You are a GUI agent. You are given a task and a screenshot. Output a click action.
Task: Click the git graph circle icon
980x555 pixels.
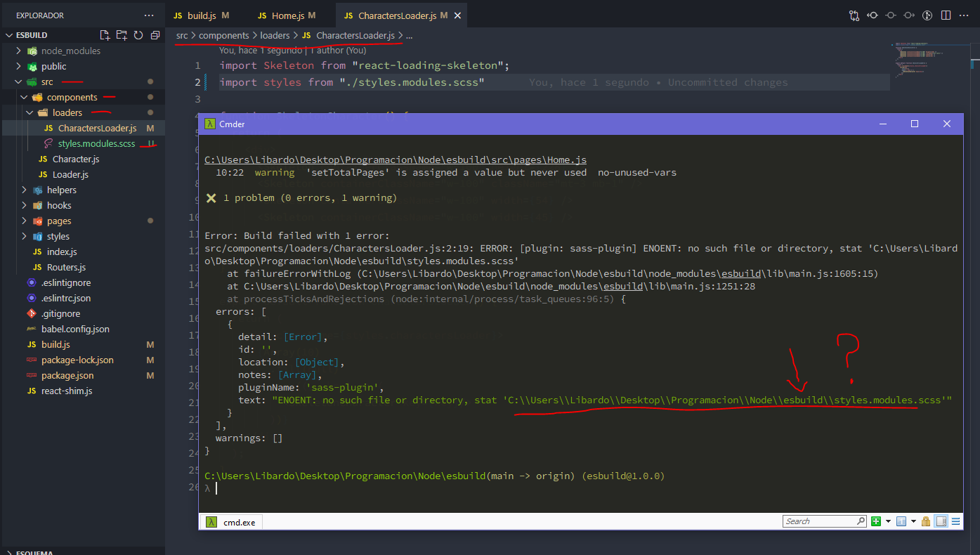pyautogui.click(x=927, y=15)
